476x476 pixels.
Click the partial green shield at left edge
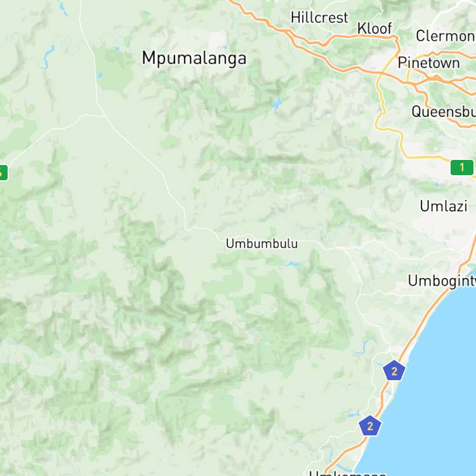3,173
